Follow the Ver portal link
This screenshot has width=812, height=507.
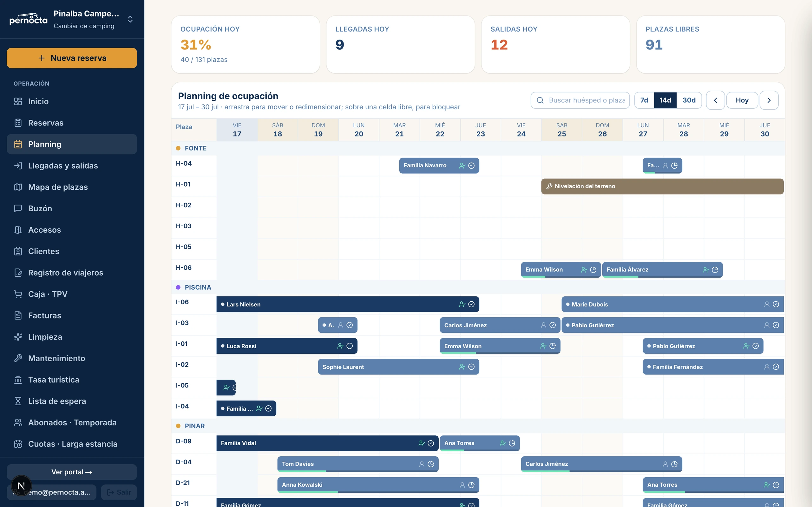click(72, 472)
